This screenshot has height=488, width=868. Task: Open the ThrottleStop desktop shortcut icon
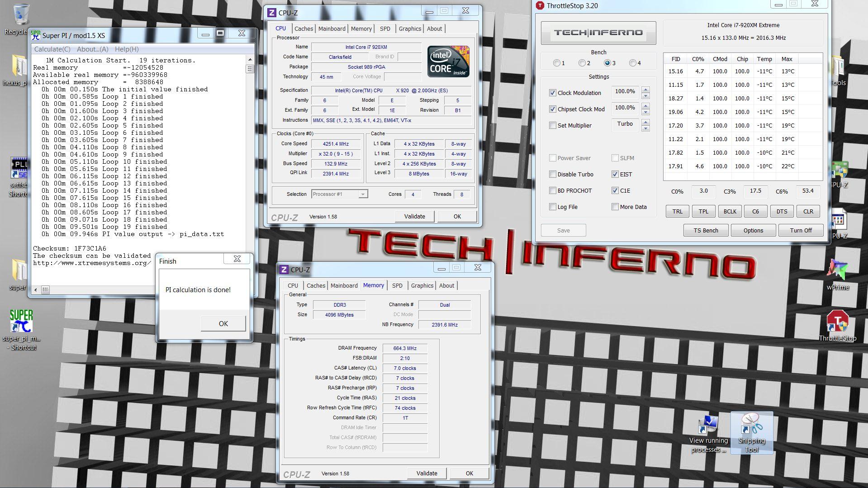pyautogui.click(x=837, y=322)
